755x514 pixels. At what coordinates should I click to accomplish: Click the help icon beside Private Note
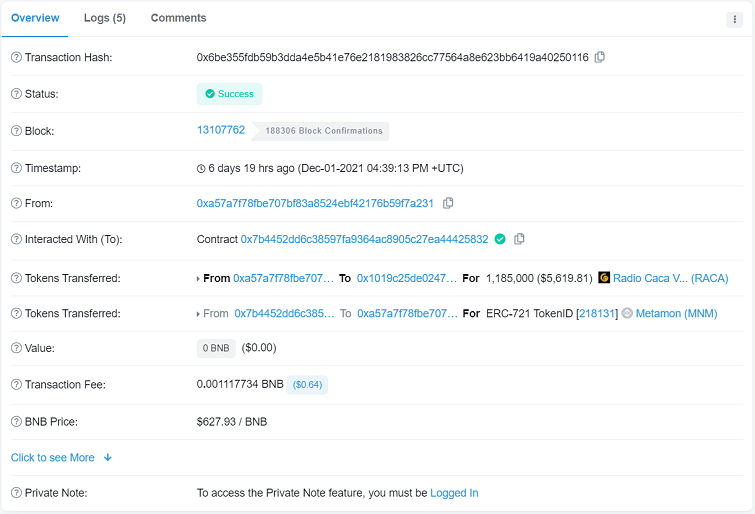(x=16, y=493)
